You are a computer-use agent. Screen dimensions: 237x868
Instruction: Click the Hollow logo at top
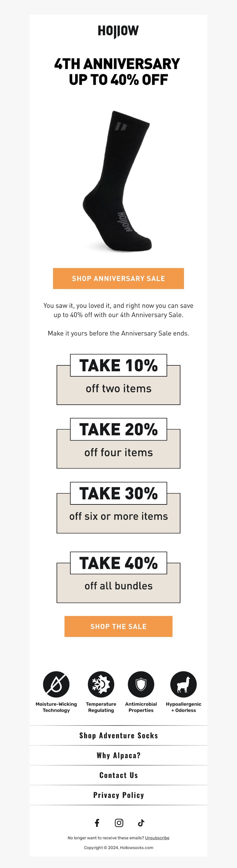[x=118, y=31]
